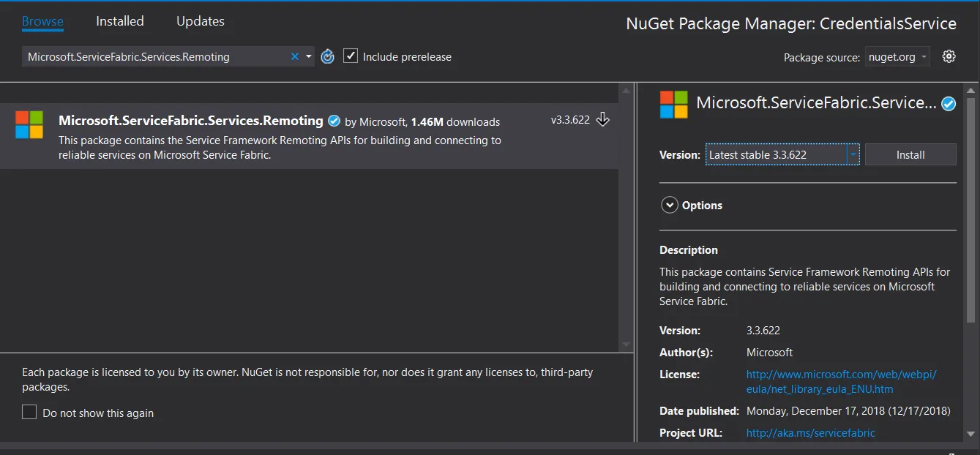Click the verified badge in the details pane
This screenshot has height=455, width=980.
click(949, 103)
